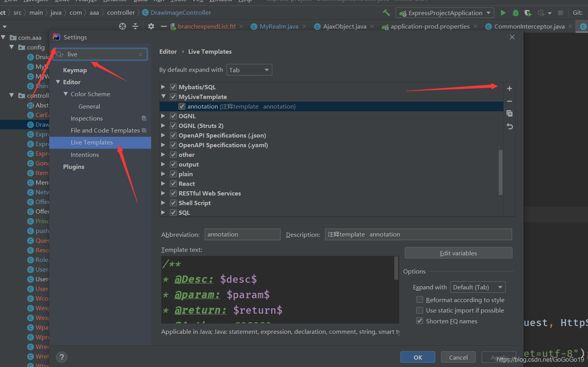Collapse the MyLiveTemplate group

[x=163, y=97]
